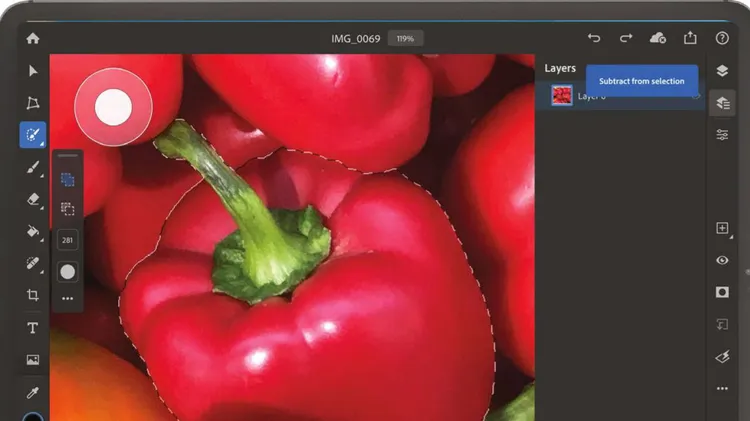Select the Type tool

point(33,328)
